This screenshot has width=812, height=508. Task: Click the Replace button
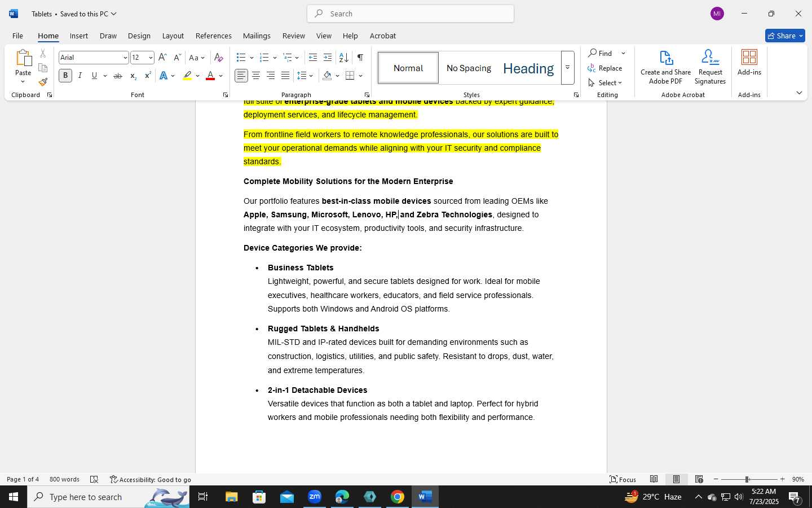coord(605,68)
